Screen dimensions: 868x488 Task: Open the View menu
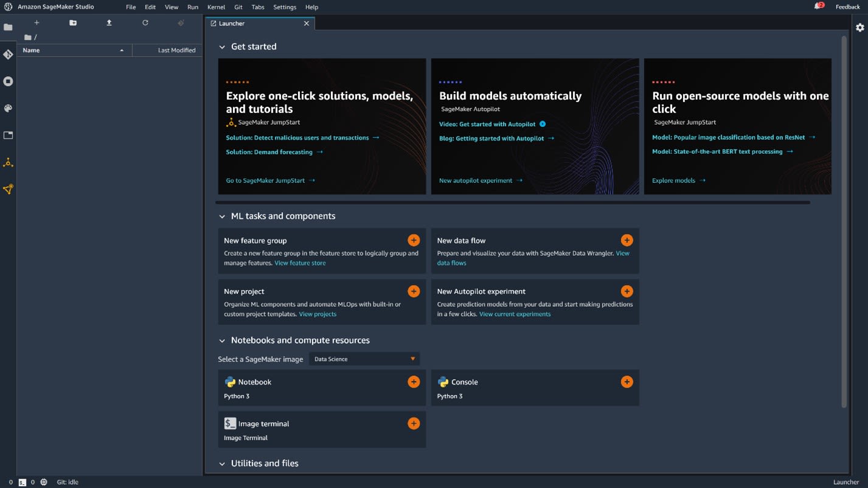tap(172, 7)
